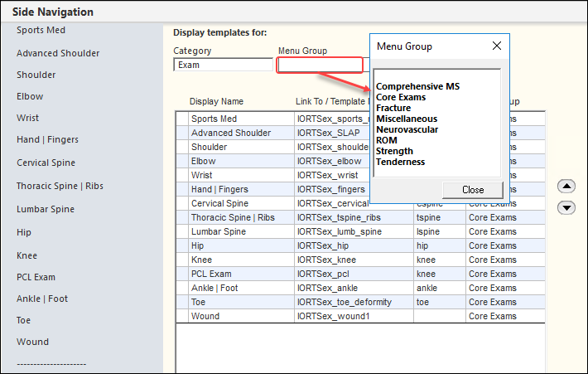
Task: Click IORTSex_lumb_spine template cell
Action: click(x=354, y=231)
